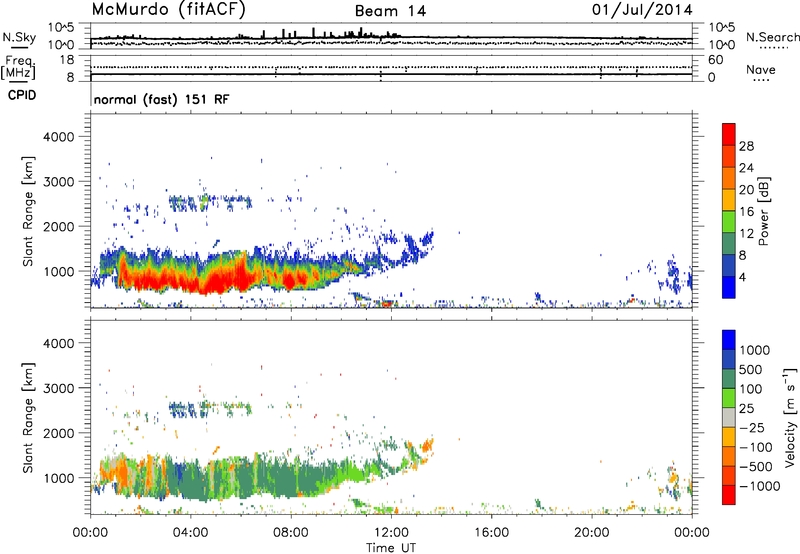Click the "CPID" row label
800x554 pixels.
point(22,95)
